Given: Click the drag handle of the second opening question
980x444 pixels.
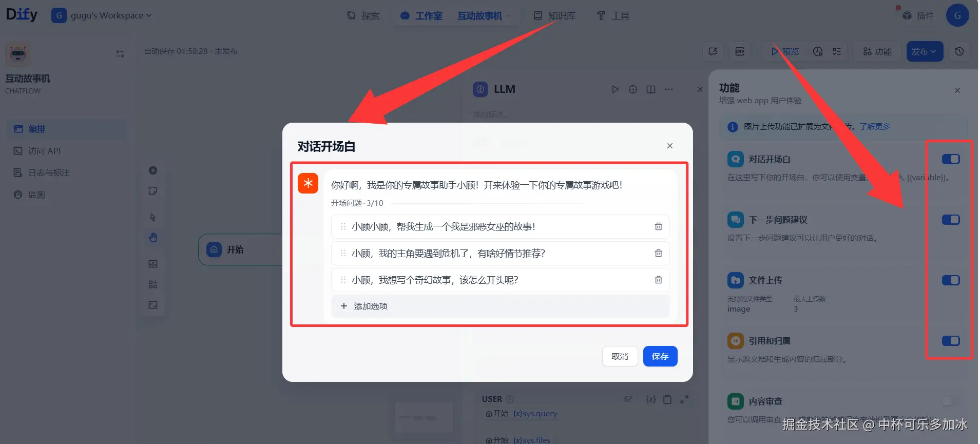Looking at the screenshot, I should coord(343,253).
